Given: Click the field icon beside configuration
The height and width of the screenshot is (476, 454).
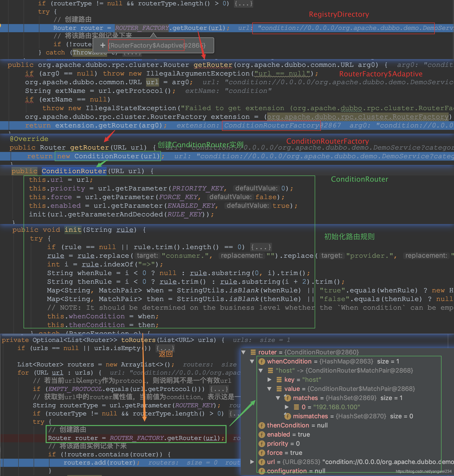Looking at the screenshot, I should (x=262, y=471).
